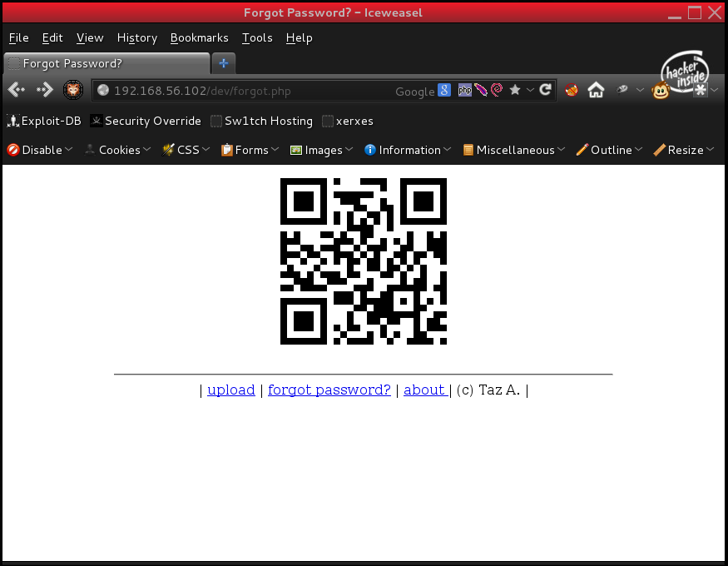728x566 pixels.
Task: Open a new tab with plus button
Action: click(x=224, y=63)
